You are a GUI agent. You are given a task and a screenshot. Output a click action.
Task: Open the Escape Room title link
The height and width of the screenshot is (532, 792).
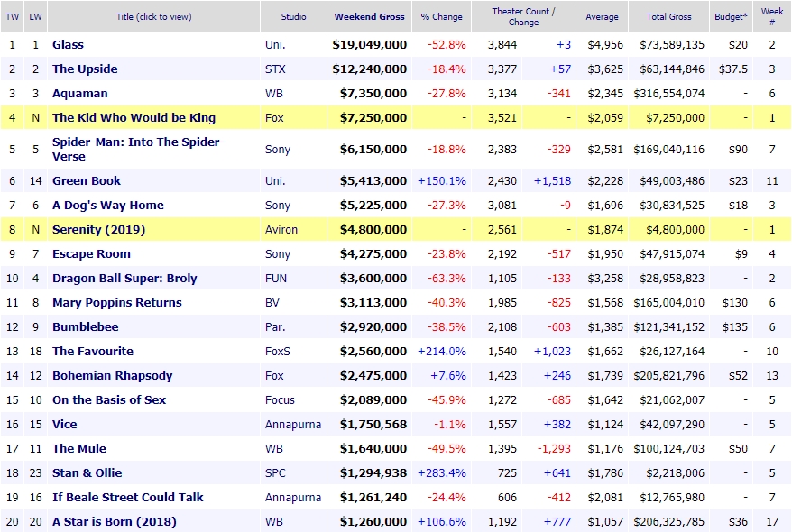(x=91, y=254)
